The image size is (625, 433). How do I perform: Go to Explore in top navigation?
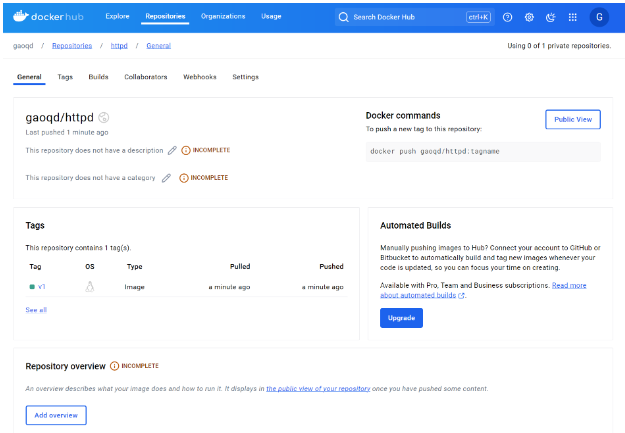pos(117,16)
